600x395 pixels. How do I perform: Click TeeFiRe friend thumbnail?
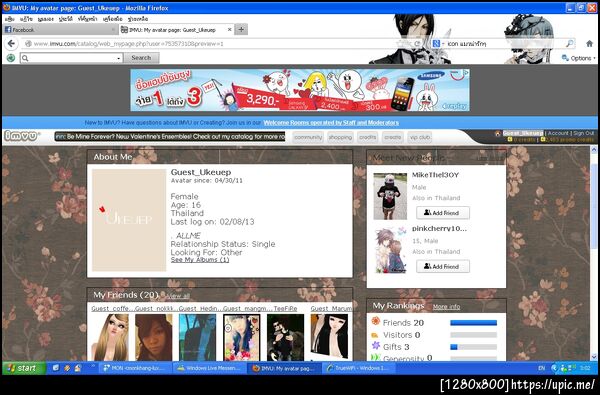(x=285, y=337)
